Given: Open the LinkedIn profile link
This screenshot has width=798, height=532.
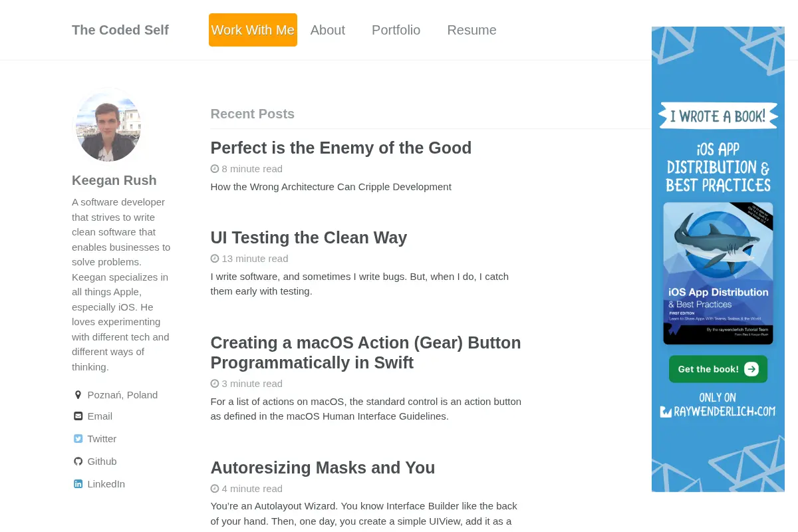Looking at the screenshot, I should [106, 484].
